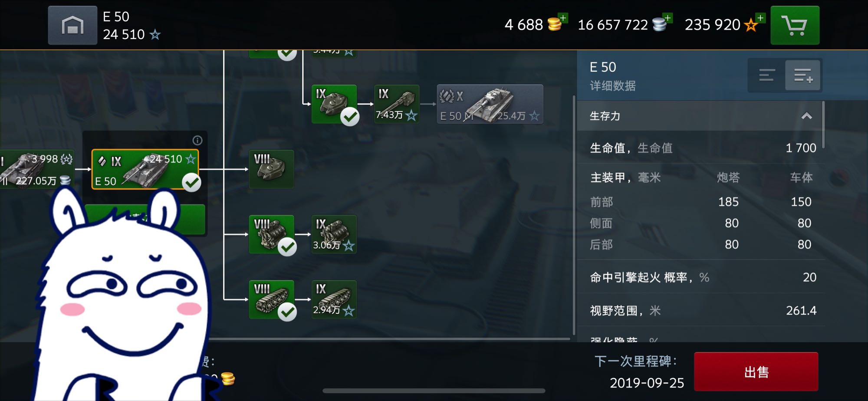Tap the red 出售 sell button
Viewport: 868px width, 401px height.
[x=756, y=372]
